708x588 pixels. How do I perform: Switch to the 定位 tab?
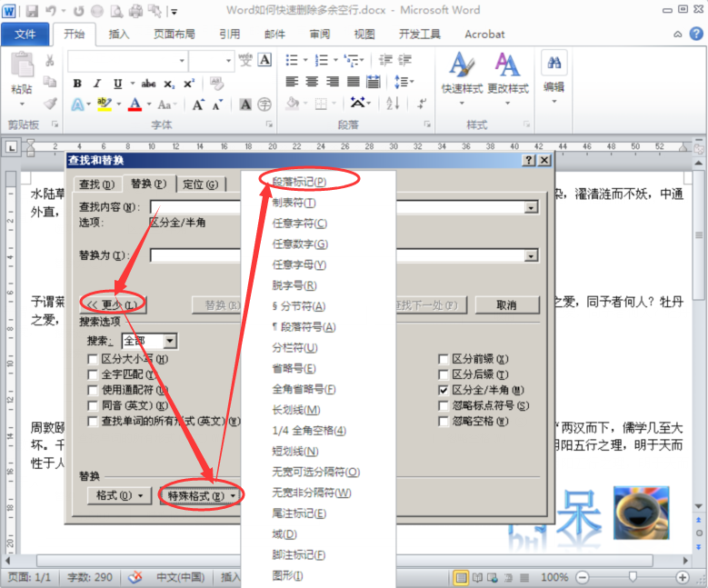pyautogui.click(x=200, y=184)
